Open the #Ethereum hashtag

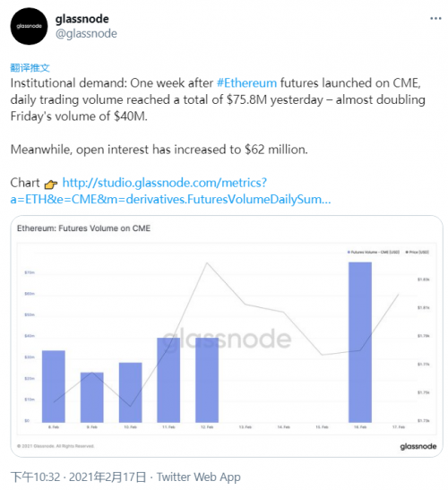pyautogui.click(x=246, y=83)
